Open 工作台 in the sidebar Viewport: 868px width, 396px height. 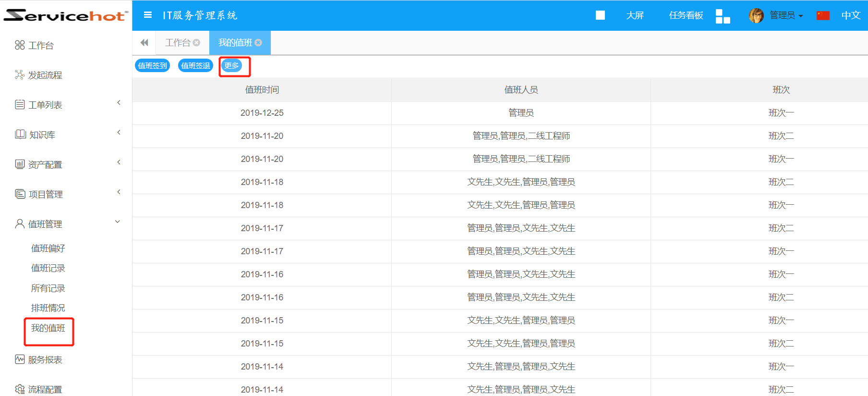pos(41,46)
